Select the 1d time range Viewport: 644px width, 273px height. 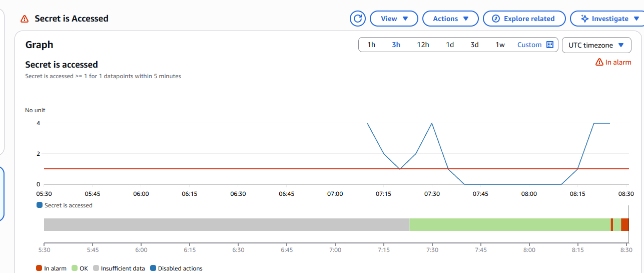point(450,45)
